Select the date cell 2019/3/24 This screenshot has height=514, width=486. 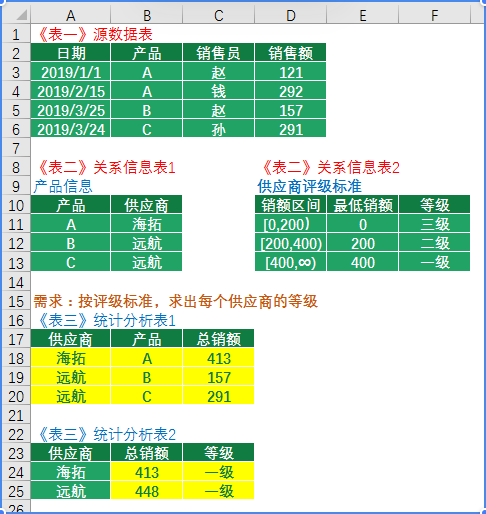click(x=70, y=129)
